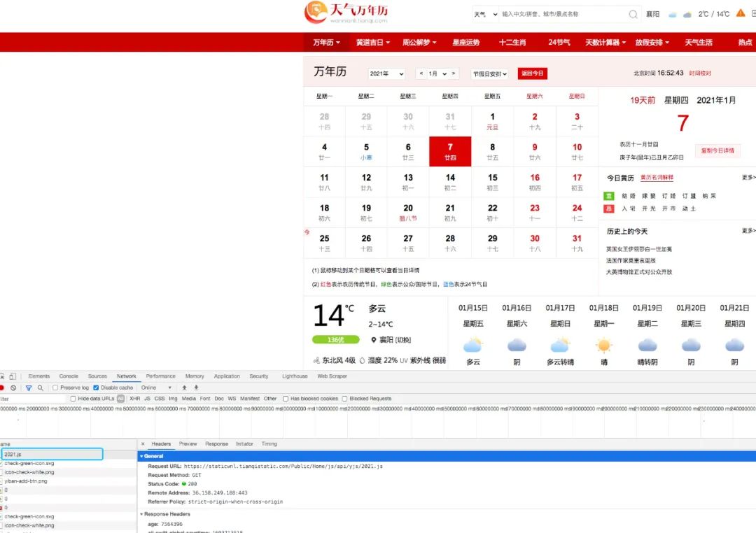Click the search magnifier icon in header
The width and height of the screenshot is (756, 533).
(x=633, y=15)
